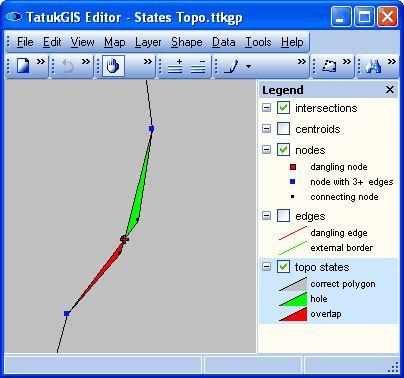Uncheck the intersections layer checkbox
The height and width of the screenshot is (378, 404).
coord(283,108)
